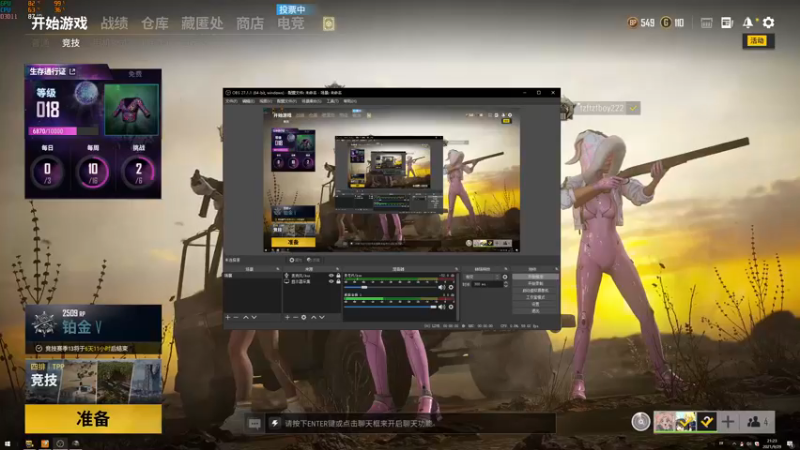This screenshot has height=450, width=800.
Task: Open the taskbar clock and date
Action: pos(772,444)
